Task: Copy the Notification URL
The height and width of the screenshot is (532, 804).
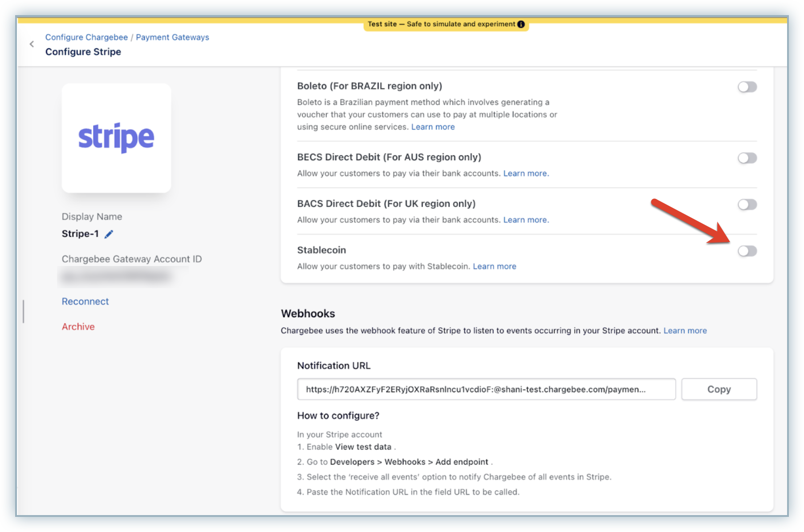Action: tap(719, 389)
